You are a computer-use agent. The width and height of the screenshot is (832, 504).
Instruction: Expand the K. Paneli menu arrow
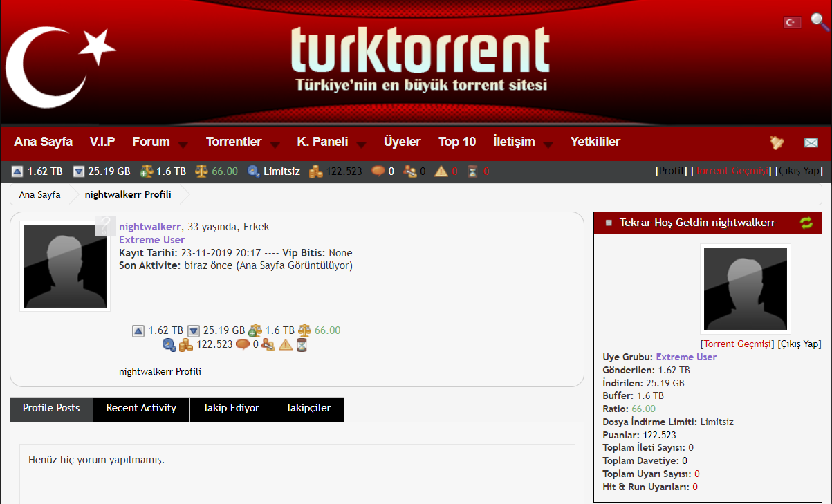(x=361, y=144)
